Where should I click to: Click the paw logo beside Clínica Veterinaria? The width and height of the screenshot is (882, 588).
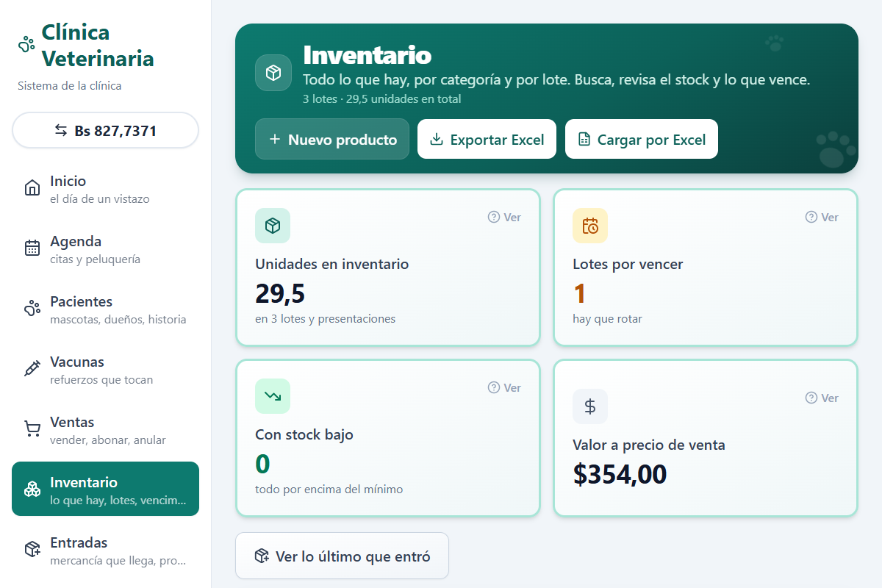pos(26,44)
